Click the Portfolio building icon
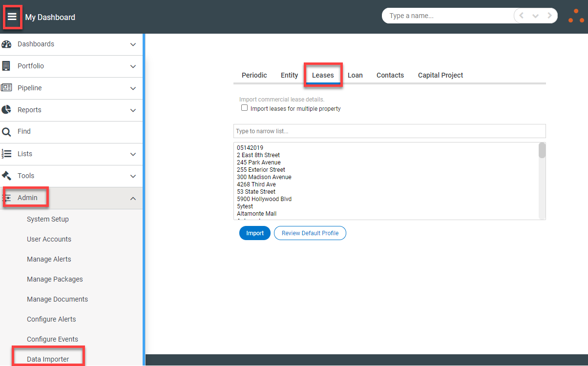 click(6, 66)
